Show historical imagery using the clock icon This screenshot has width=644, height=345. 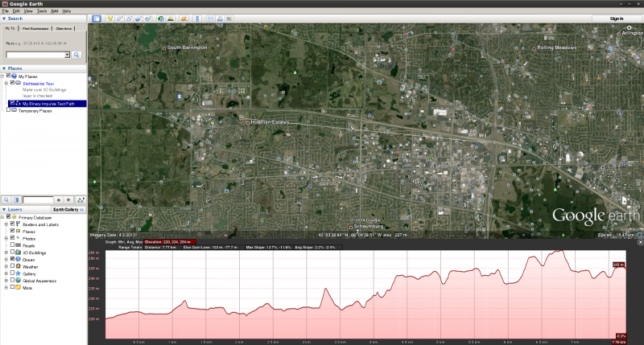click(x=161, y=18)
